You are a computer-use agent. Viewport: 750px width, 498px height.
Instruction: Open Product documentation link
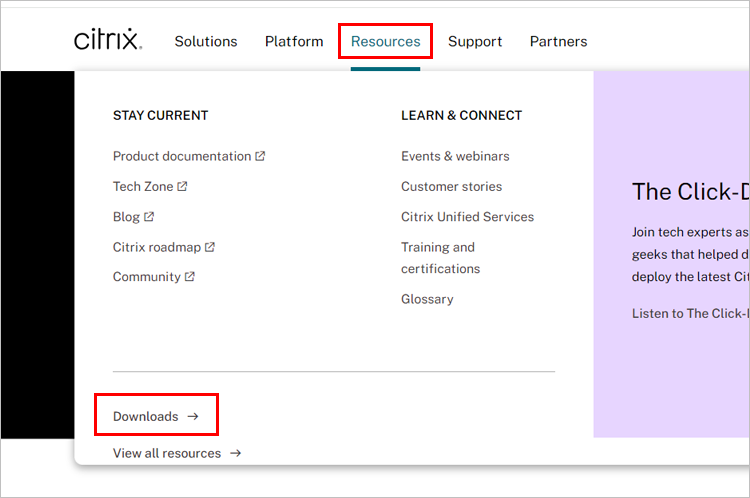pyautogui.click(x=182, y=156)
